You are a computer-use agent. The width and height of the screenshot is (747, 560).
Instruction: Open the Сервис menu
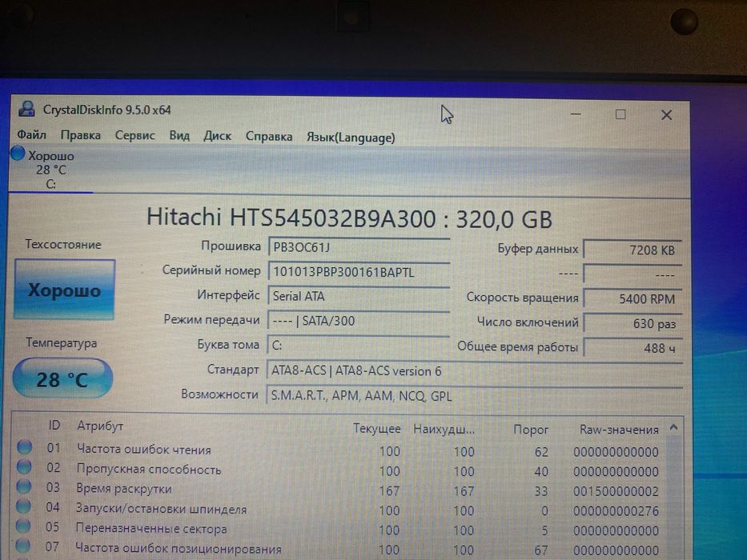[135, 136]
